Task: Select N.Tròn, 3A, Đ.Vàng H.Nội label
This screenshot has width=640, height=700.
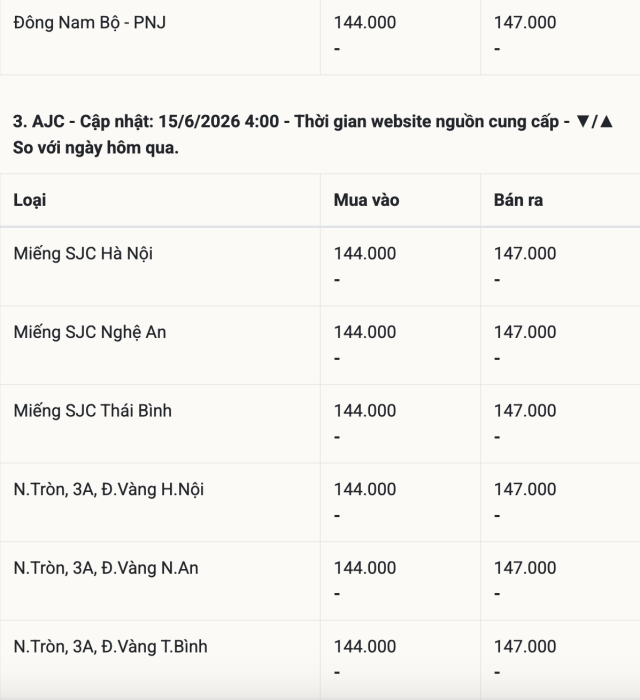Action: point(108,490)
